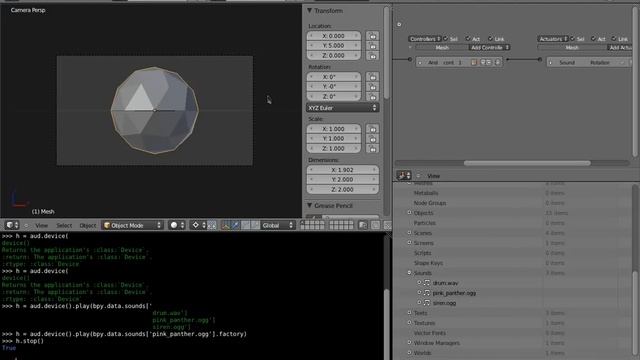Click the pink_panther.ogg sound icon

(427, 293)
